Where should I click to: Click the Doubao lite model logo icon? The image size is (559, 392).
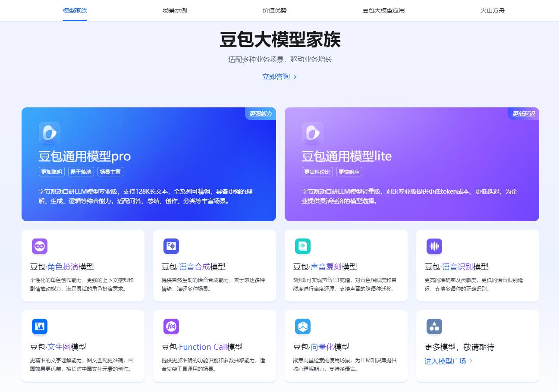(x=313, y=133)
